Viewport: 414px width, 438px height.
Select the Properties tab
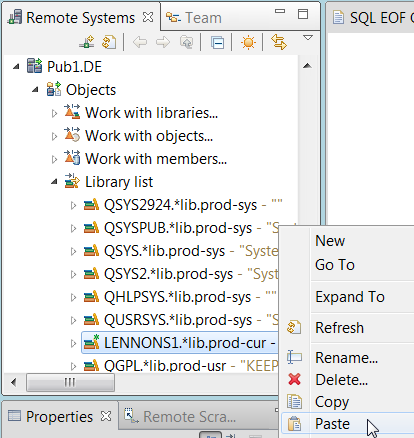point(59,417)
